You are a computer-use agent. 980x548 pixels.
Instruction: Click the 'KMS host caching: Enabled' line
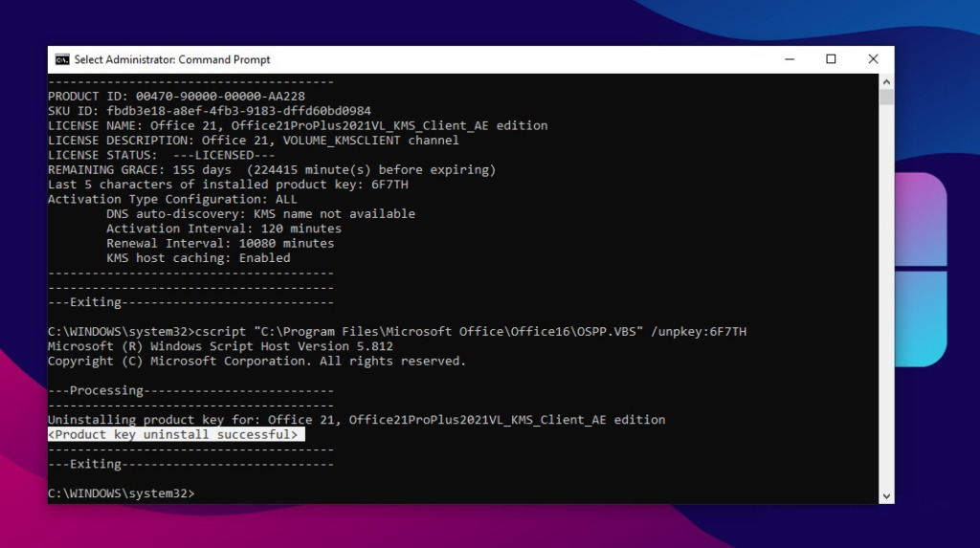pyautogui.click(x=197, y=258)
